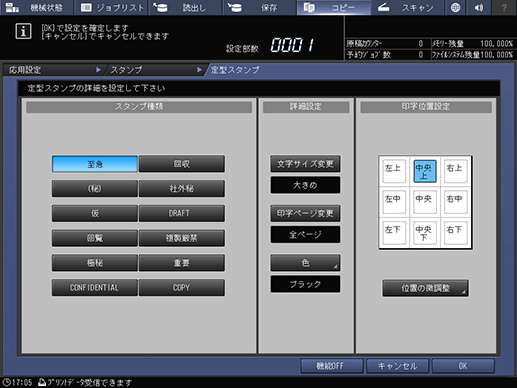The image size is (517, 388).
Task: Click the information icon beside the message
Action: tap(23, 32)
